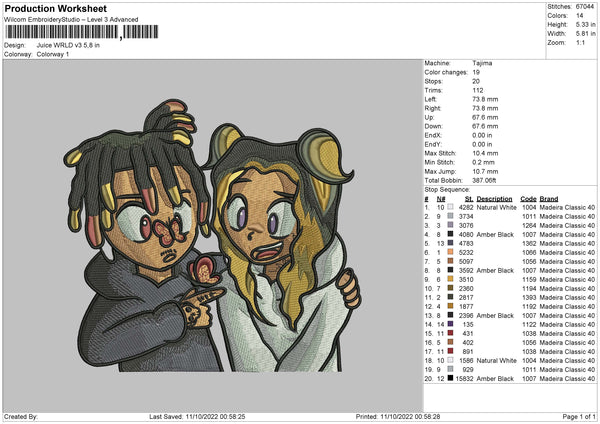Click the barcode under the worksheet title

coord(81,32)
